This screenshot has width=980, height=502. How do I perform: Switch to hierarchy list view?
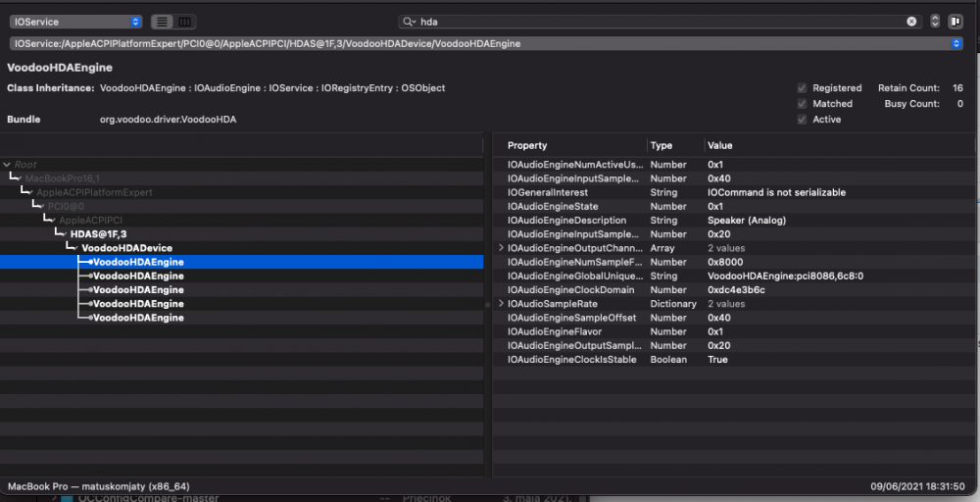click(163, 22)
